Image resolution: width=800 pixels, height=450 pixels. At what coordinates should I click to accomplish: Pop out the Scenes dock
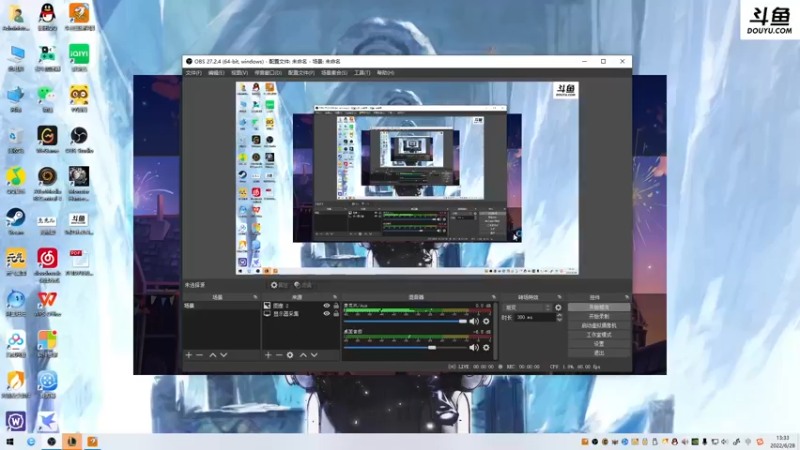click(256, 297)
